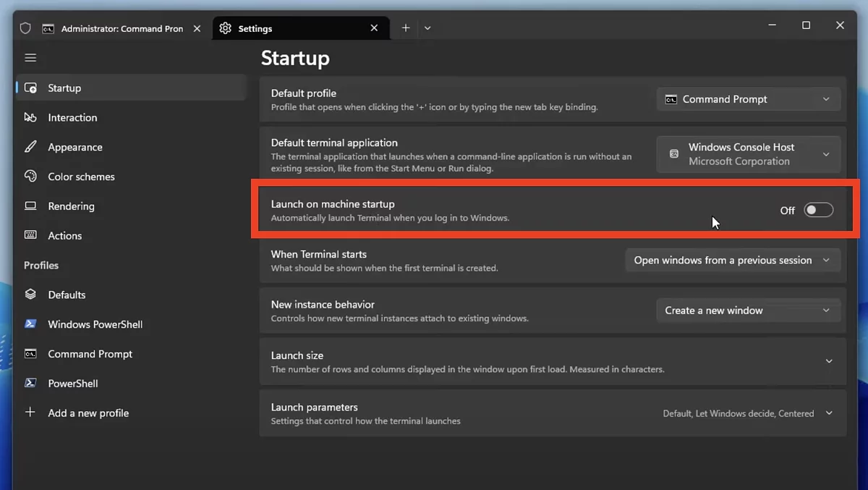Click the Command Prompt tab icon
868x490 pixels.
[48, 28]
